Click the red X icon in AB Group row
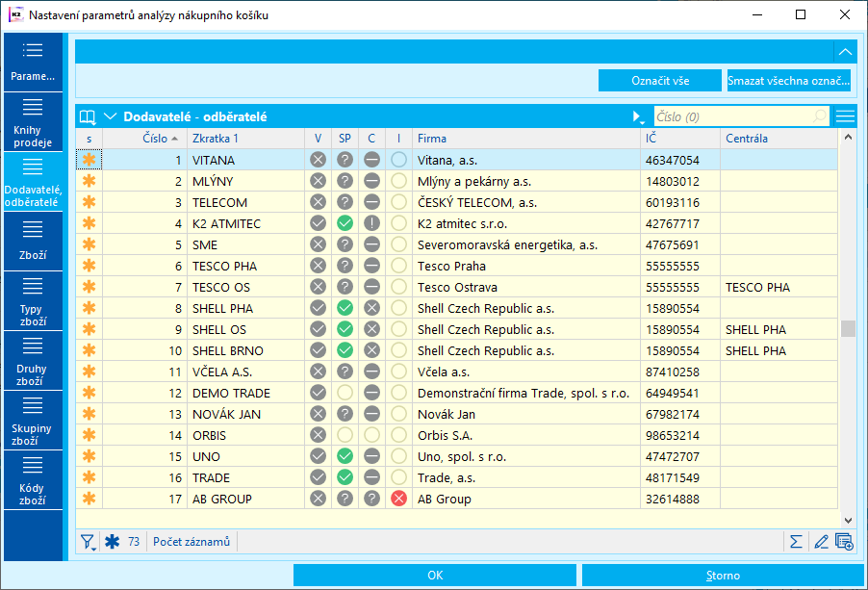This screenshot has width=868, height=590. 398,499
